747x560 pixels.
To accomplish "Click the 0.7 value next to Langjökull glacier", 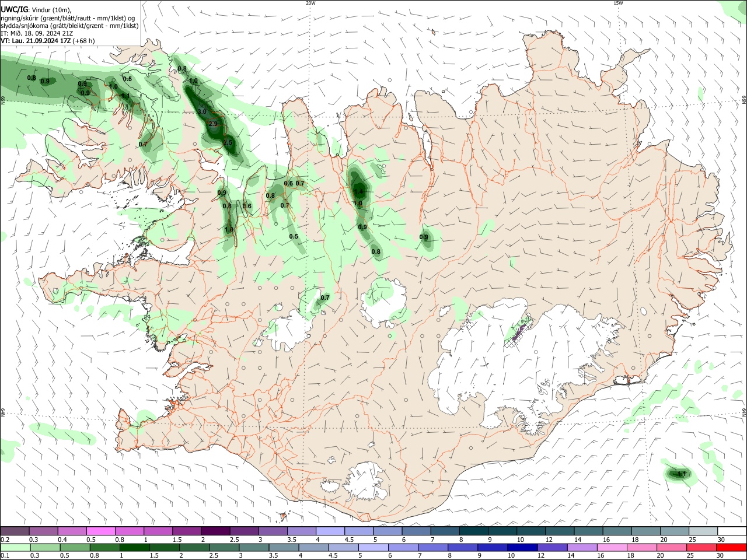I will pos(325,297).
